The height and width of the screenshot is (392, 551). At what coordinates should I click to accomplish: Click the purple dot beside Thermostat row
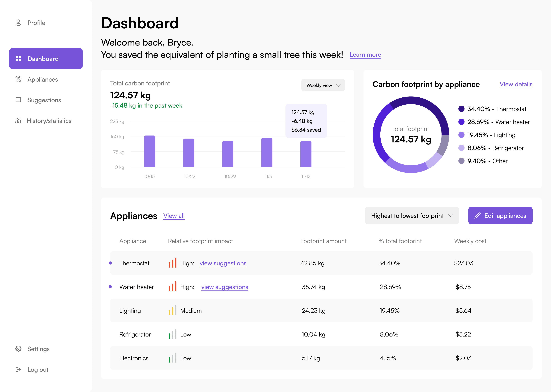[x=110, y=263]
